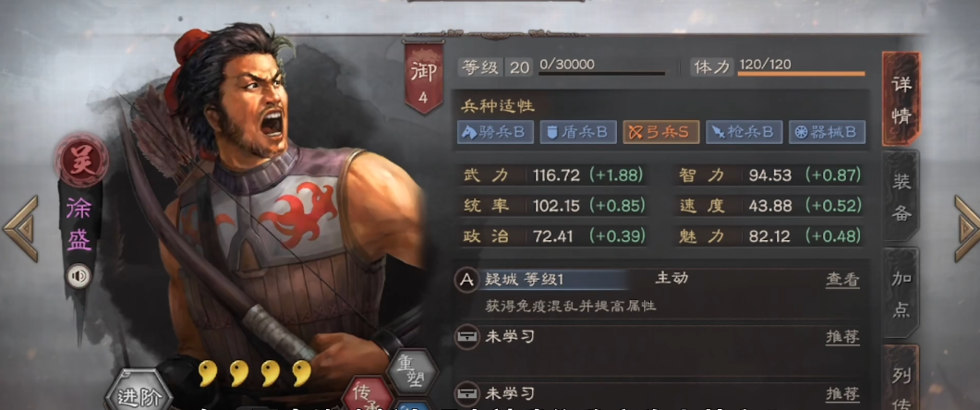Click 查看 for the 疑城 skill

point(842,280)
